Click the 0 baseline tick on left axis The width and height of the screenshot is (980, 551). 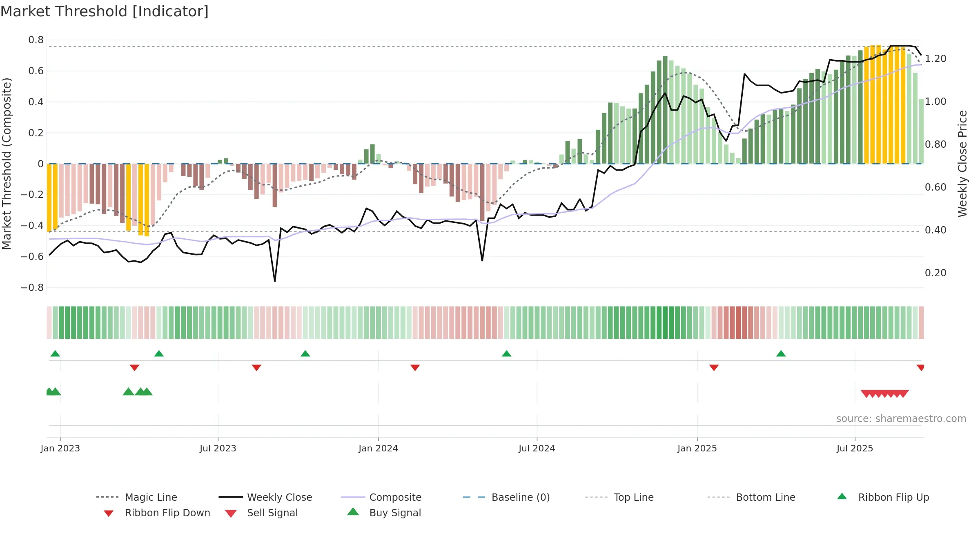coord(40,164)
